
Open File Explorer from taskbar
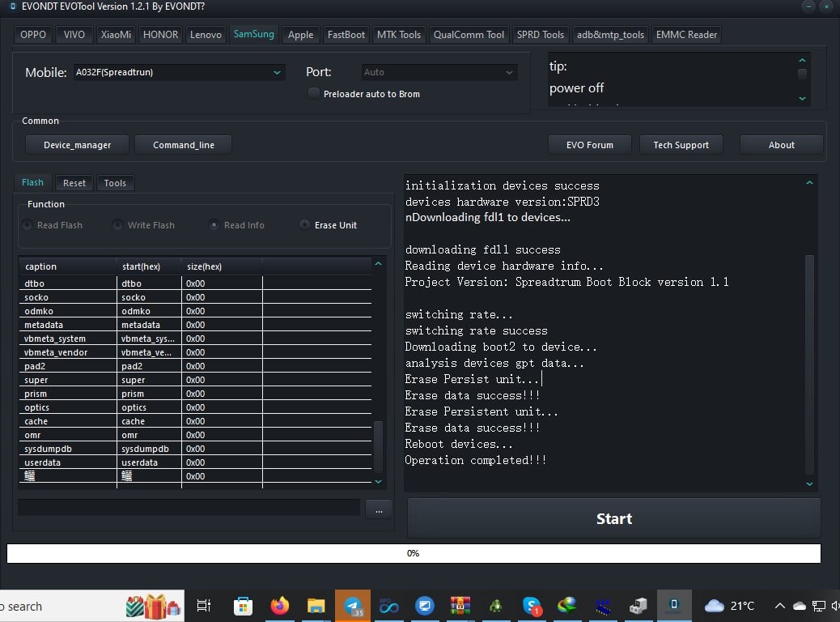tap(316, 606)
